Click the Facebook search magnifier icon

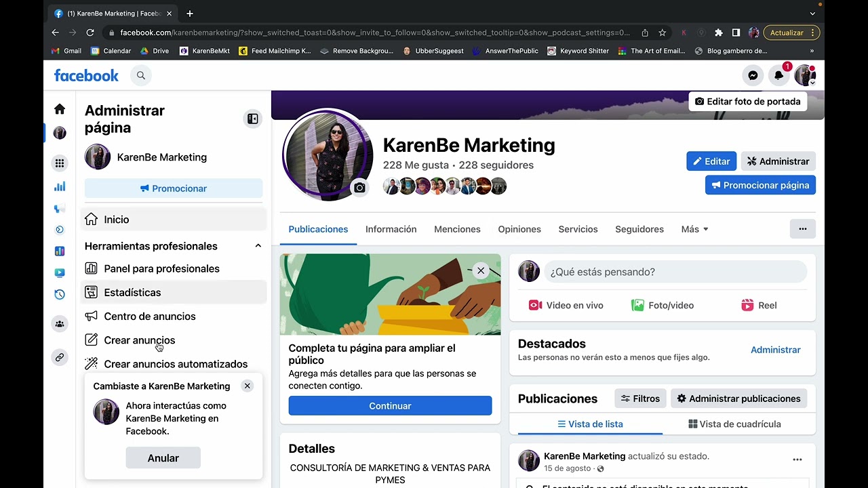point(141,75)
